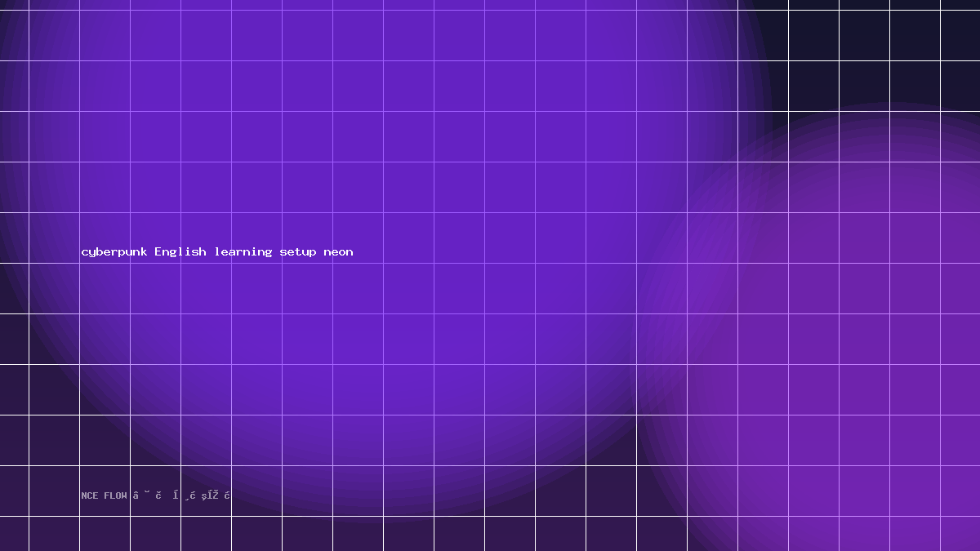
Task: Select the word "setup" in the caption
Action: tap(298, 252)
